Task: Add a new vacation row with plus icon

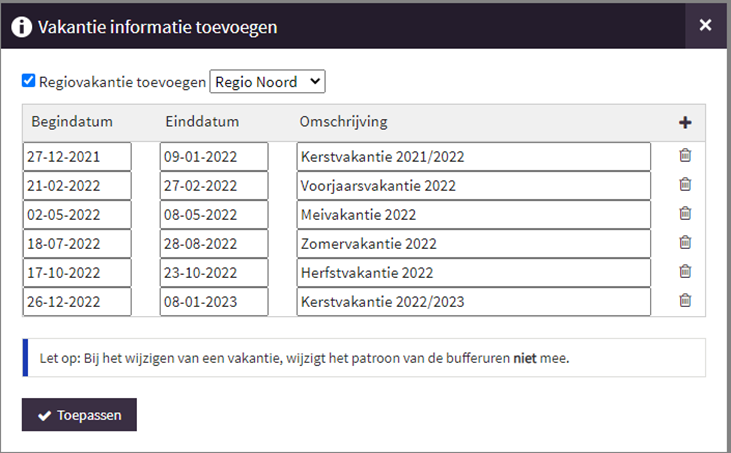Action: click(x=685, y=123)
